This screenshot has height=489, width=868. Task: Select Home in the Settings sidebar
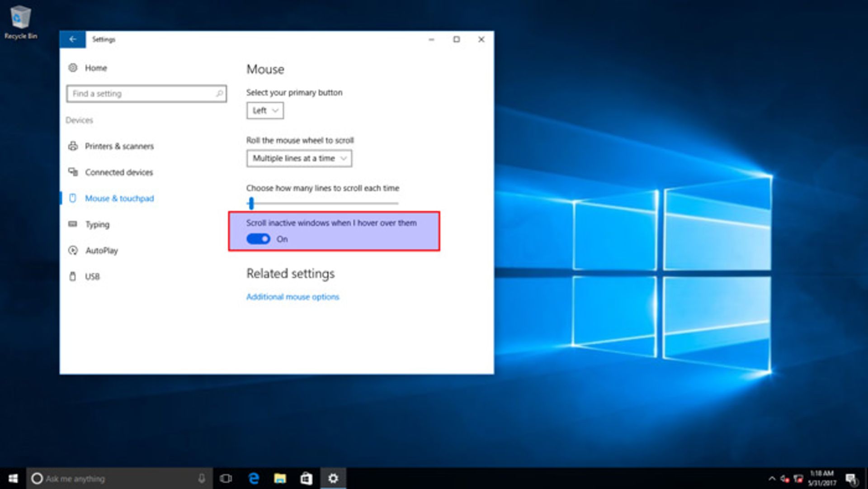[96, 68]
